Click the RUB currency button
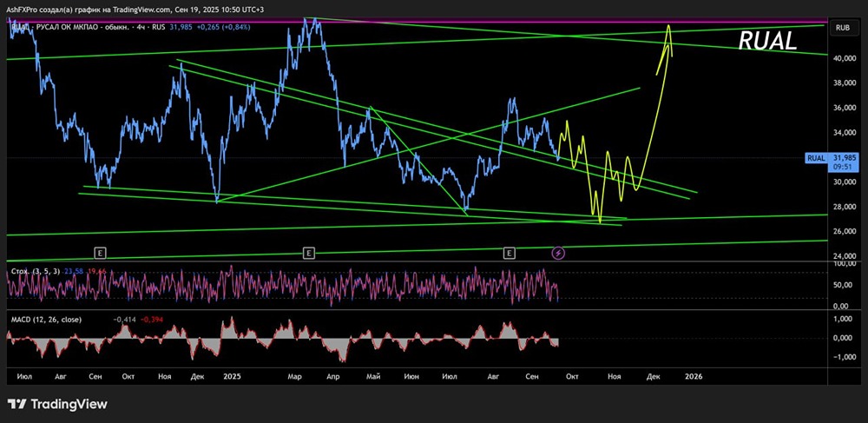The image size is (868, 423). (x=843, y=27)
